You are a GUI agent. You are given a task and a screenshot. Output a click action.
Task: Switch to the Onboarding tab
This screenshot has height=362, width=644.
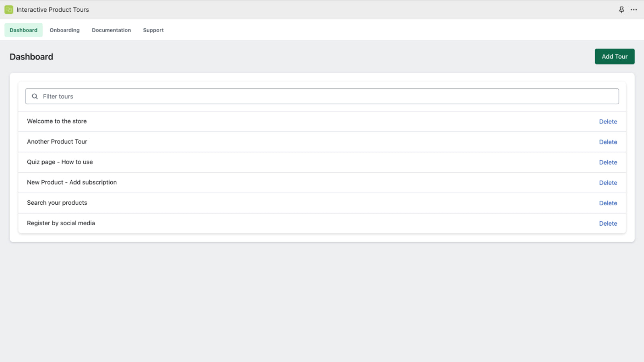coord(64,30)
